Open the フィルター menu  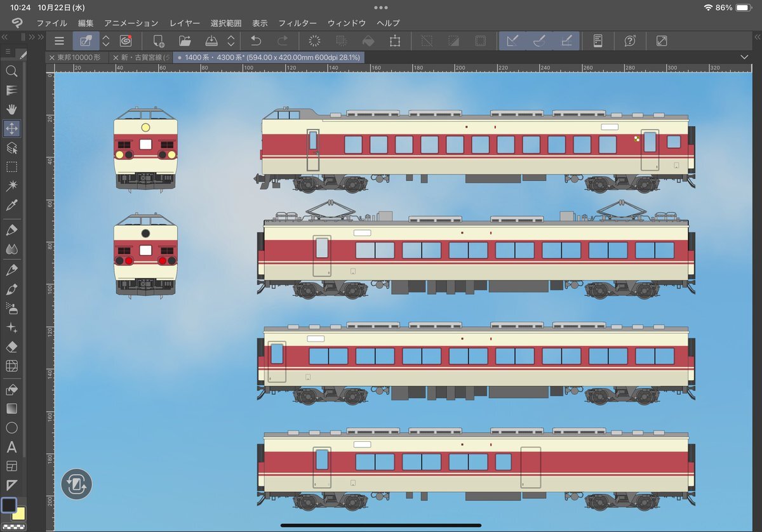tap(297, 23)
